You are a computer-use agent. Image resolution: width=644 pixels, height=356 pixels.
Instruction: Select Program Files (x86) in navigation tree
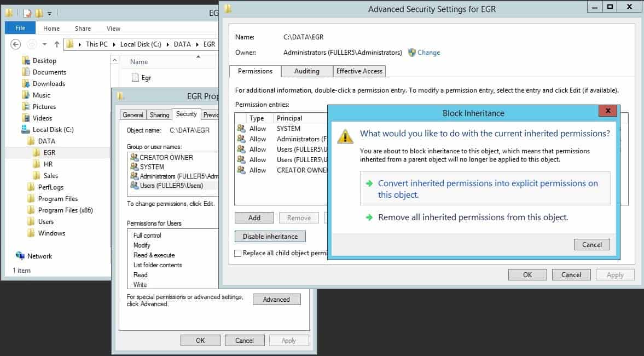pos(65,210)
